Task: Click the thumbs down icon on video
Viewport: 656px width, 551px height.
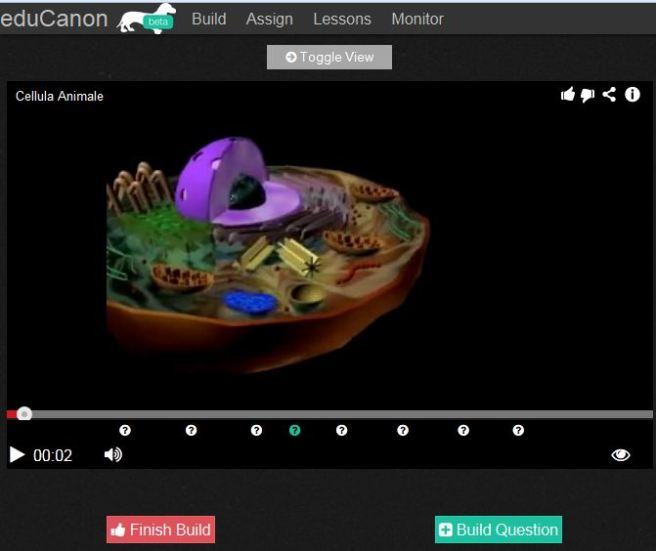Action: [x=587, y=95]
